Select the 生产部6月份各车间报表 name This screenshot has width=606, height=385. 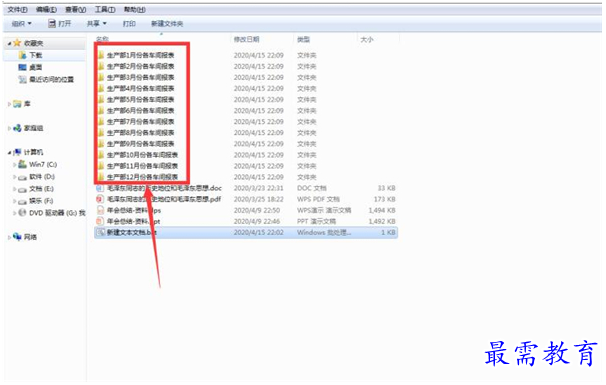click(140, 111)
